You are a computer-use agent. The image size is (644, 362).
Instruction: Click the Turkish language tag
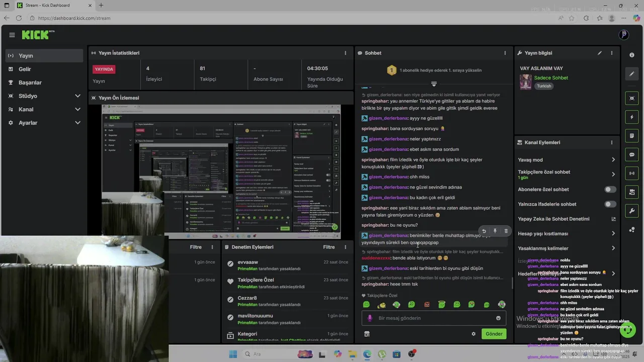(x=544, y=86)
